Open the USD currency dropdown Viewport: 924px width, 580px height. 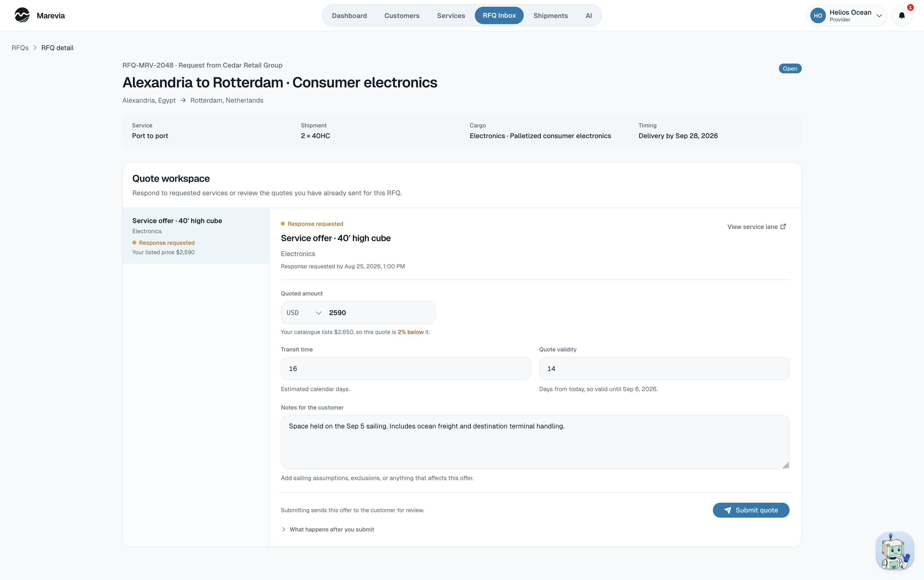pos(303,313)
